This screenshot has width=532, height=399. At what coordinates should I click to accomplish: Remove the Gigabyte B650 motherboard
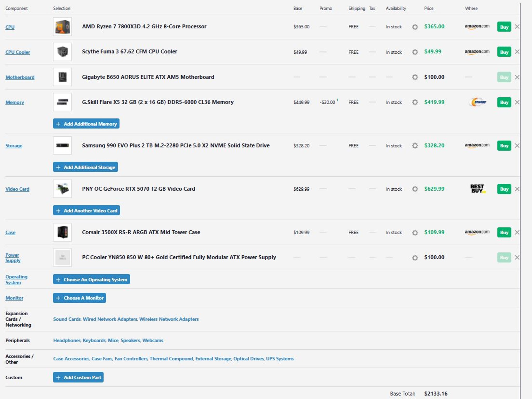coord(517,77)
